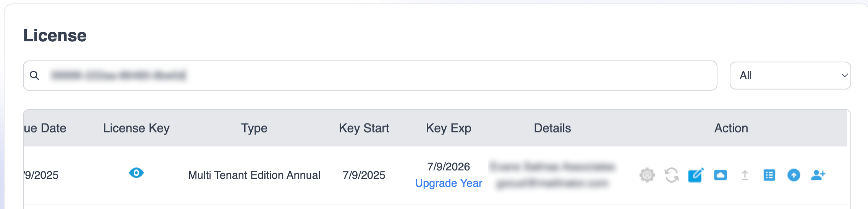Click the "Key Start" column header

click(364, 128)
